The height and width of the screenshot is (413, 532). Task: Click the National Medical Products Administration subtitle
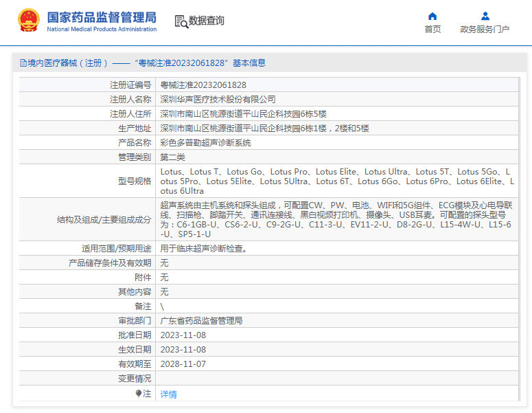click(x=102, y=30)
